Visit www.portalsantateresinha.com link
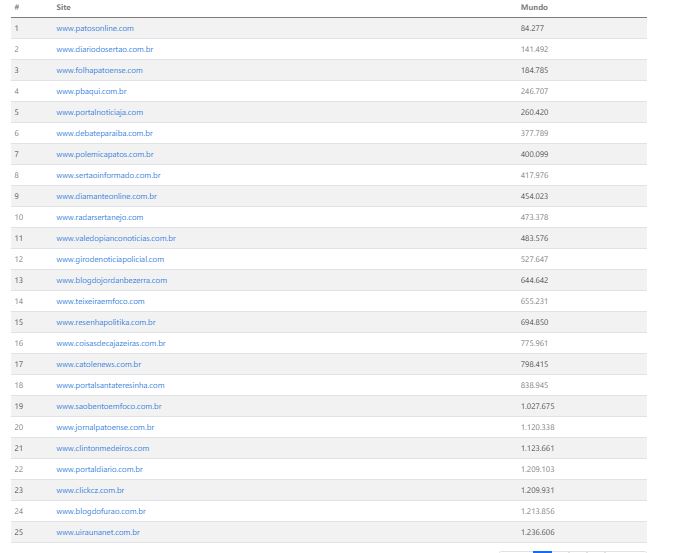 click(x=111, y=385)
